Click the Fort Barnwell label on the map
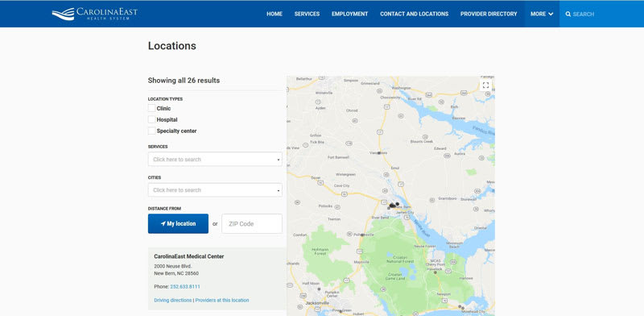 tap(338, 156)
